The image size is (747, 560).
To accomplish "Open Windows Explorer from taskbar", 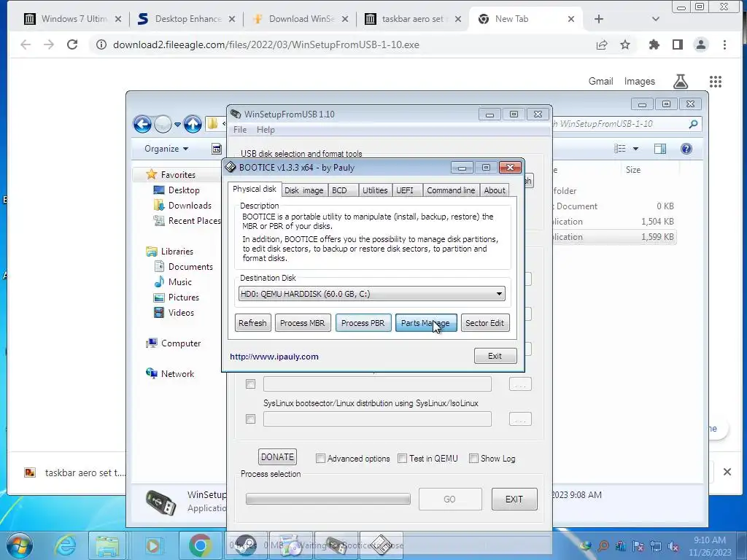I will pyautogui.click(x=108, y=545).
